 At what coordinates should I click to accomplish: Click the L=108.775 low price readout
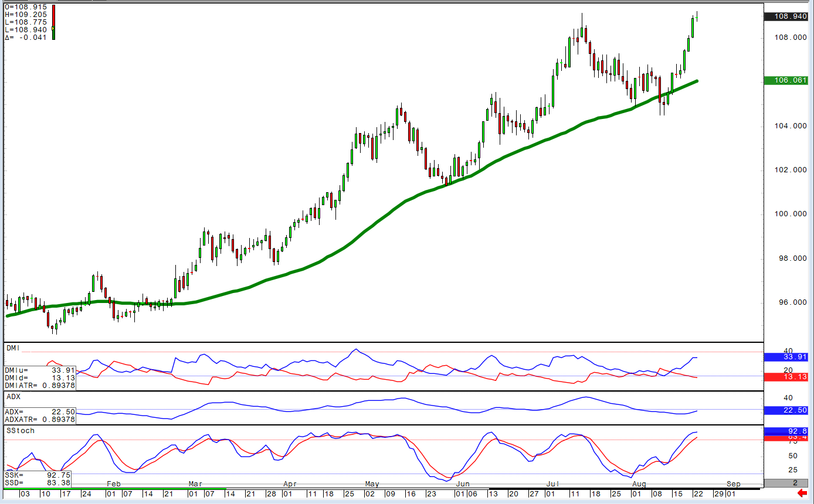(x=25, y=22)
